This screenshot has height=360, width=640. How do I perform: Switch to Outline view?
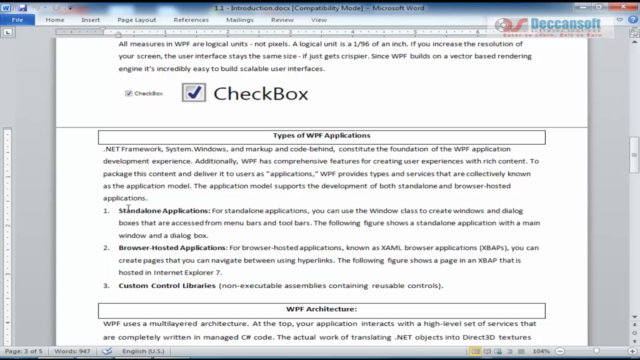pyautogui.click(x=510, y=351)
